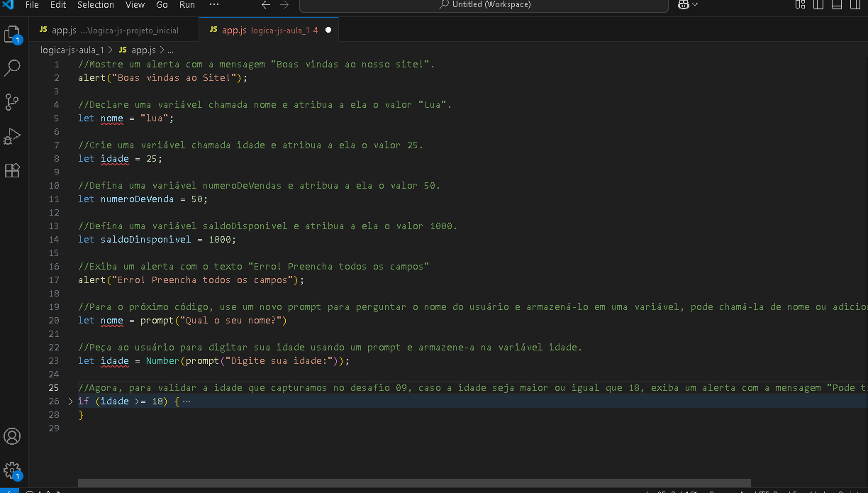Open the Go menu
868x493 pixels.
162,5
